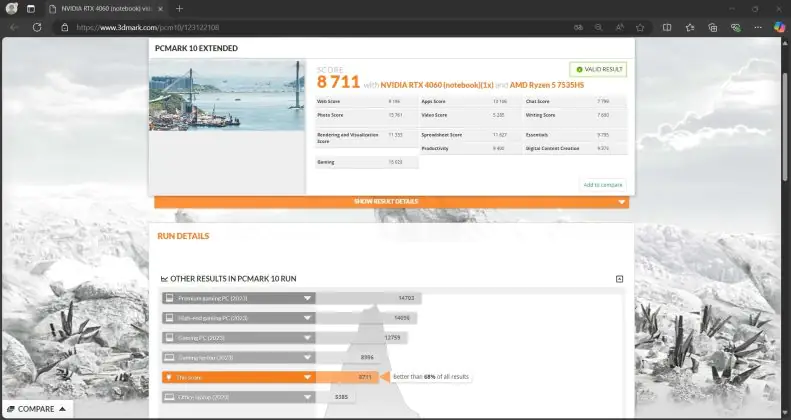Reload the page with the refresh icon
Screen dimensions: 791x420
point(37,27)
